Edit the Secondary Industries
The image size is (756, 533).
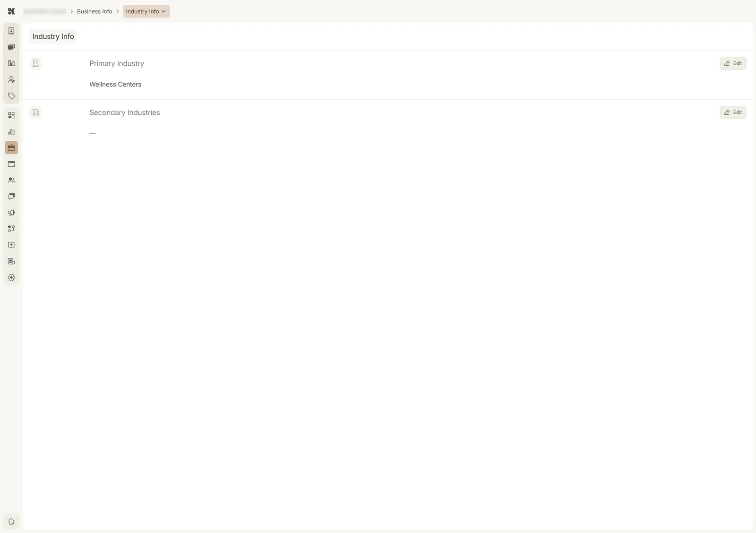[733, 112]
